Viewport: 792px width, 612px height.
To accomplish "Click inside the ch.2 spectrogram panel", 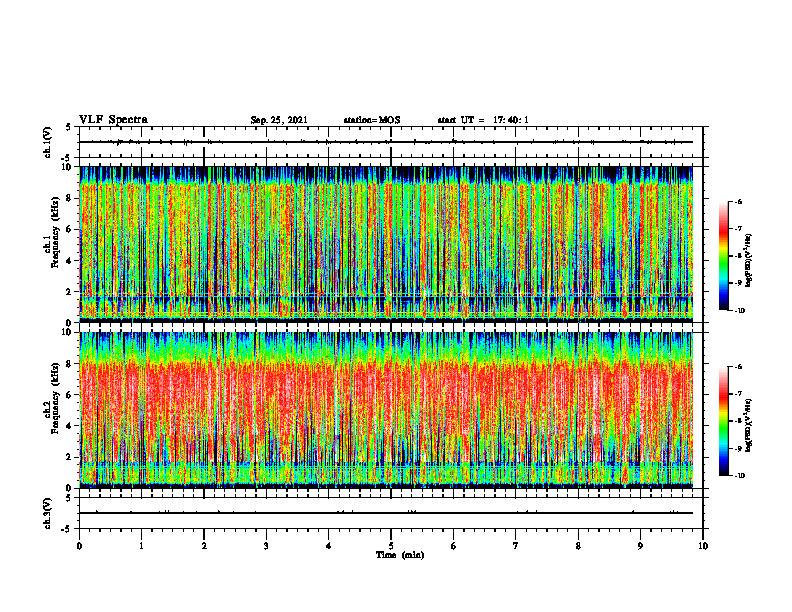I will click(386, 410).
